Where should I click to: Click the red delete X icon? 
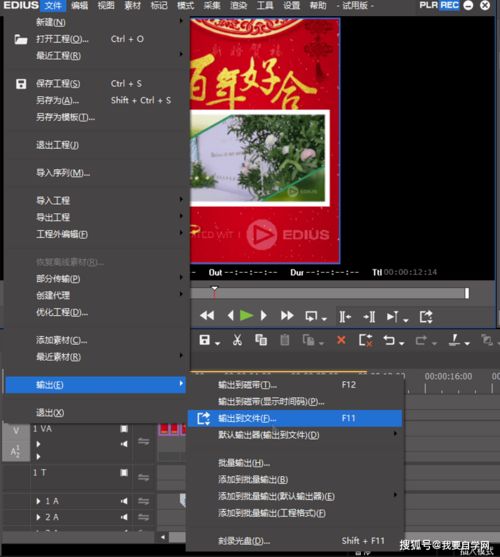pyautogui.click(x=341, y=340)
